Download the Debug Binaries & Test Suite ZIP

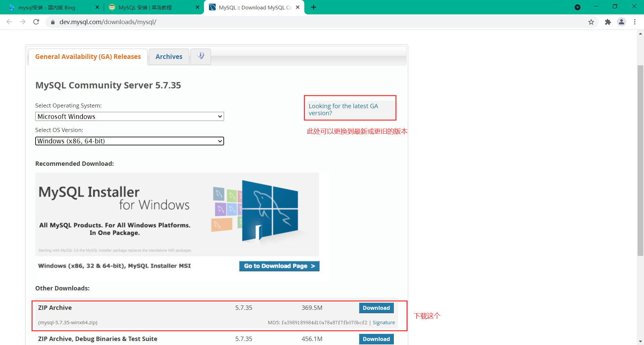376,339
